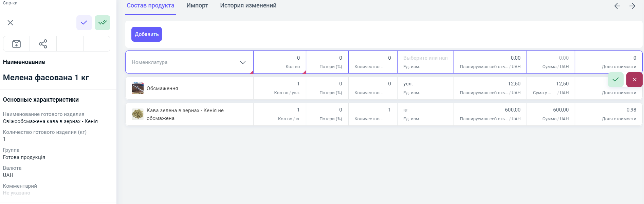The width and height of the screenshot is (644, 204).
Task: Open the Ед. изм. unit selector field
Action: [x=425, y=58]
